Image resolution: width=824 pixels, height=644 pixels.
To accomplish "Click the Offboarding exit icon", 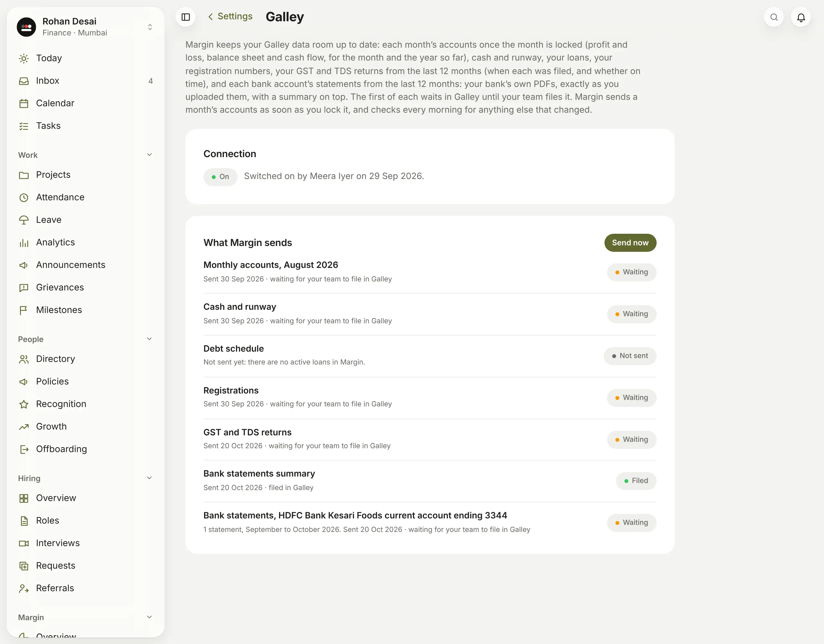I will coord(24,449).
